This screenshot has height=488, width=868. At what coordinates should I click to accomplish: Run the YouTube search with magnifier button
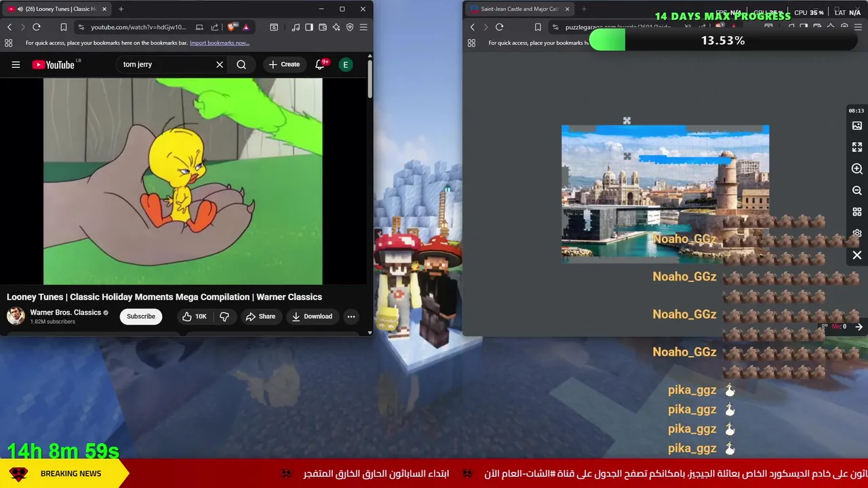[241, 64]
